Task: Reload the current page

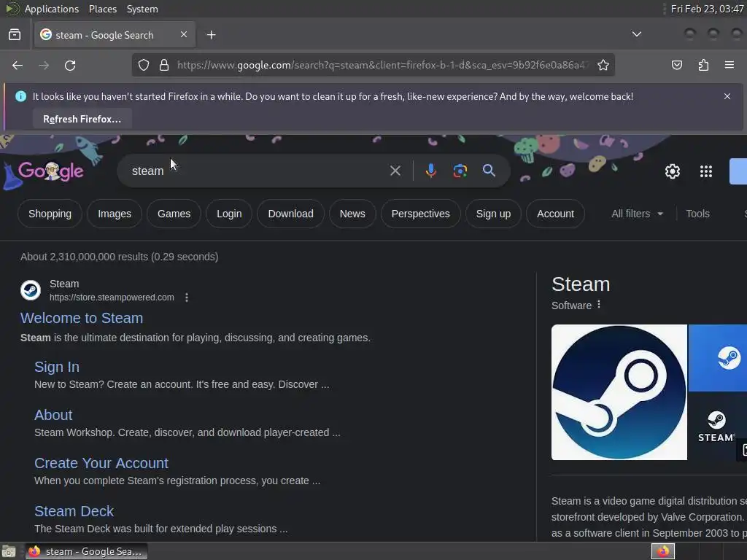Action: click(x=70, y=65)
